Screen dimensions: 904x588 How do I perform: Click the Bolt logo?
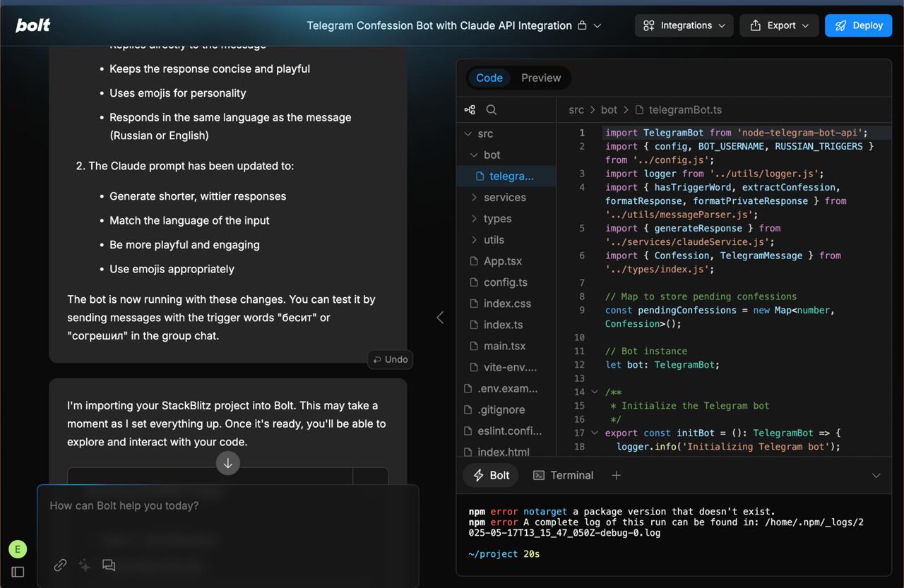coord(33,25)
